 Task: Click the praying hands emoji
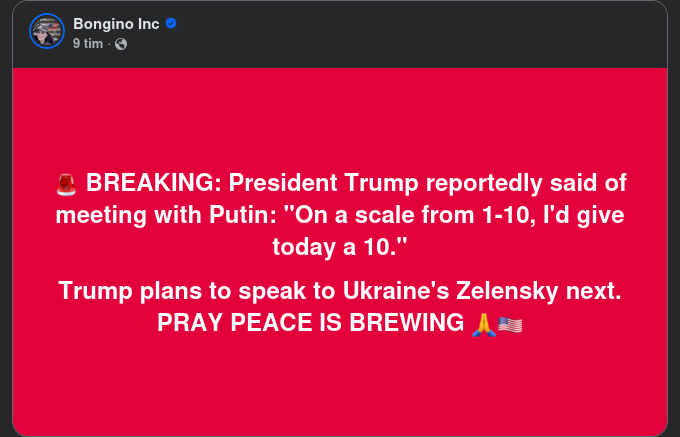[483, 324]
